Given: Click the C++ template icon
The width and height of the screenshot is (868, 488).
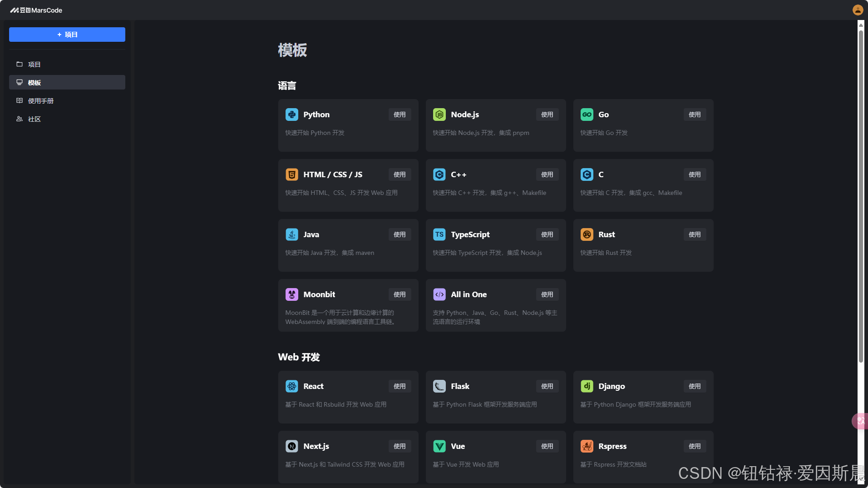Looking at the screenshot, I should tap(439, 174).
